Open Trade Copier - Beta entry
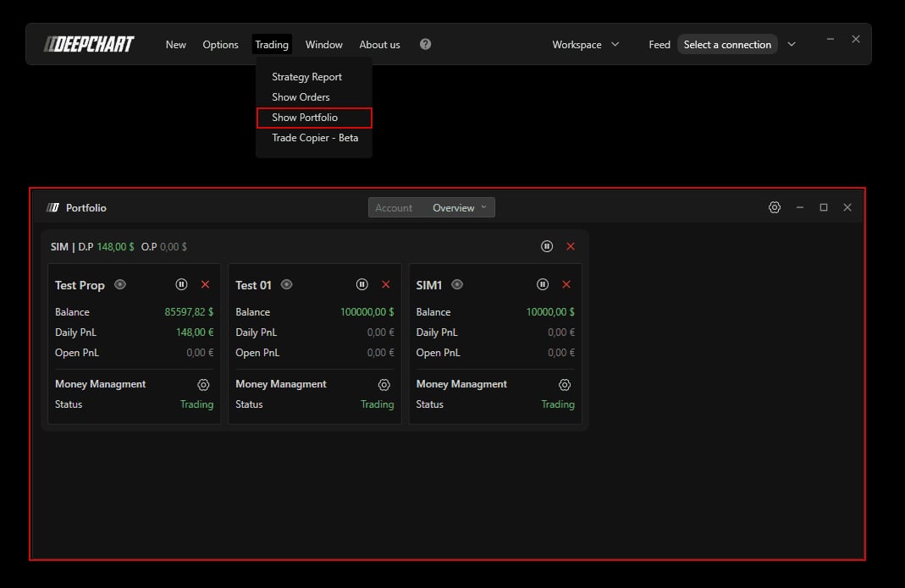905x588 pixels. coord(315,138)
